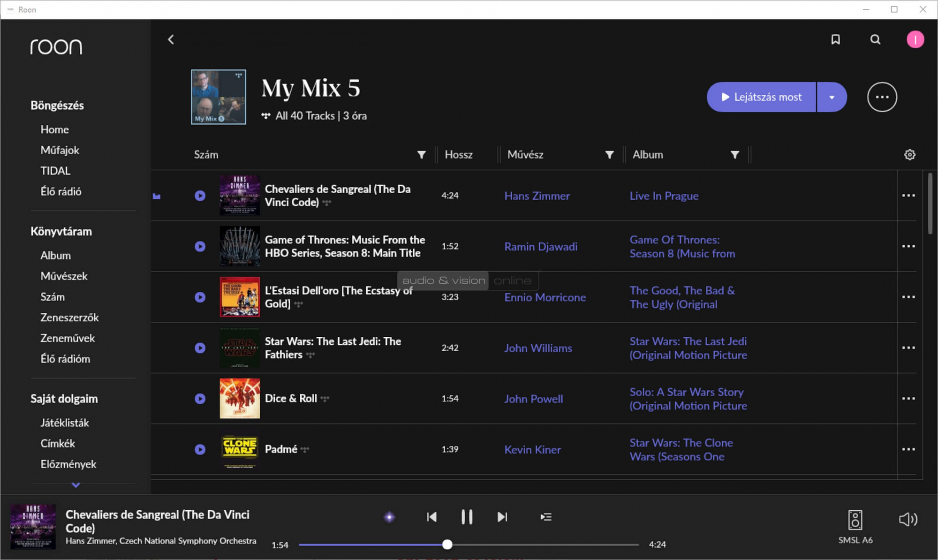Viewport: 938px width, 560px height.
Task: Open artist Kevin Kiner link
Action: pos(532,450)
